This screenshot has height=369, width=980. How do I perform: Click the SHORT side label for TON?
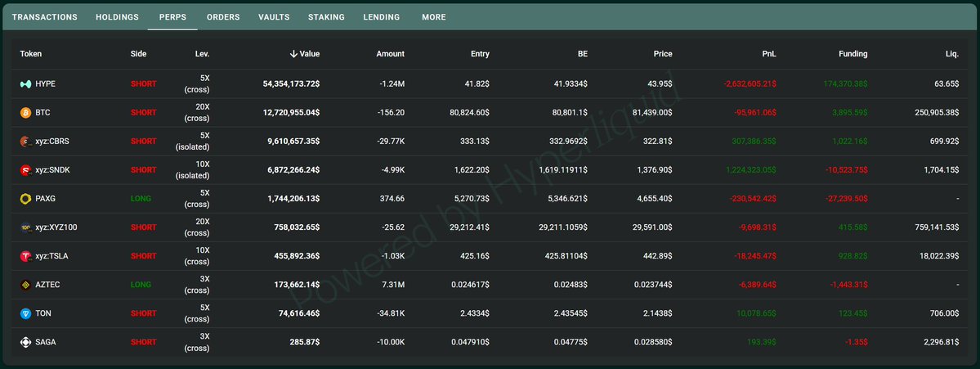pos(144,313)
